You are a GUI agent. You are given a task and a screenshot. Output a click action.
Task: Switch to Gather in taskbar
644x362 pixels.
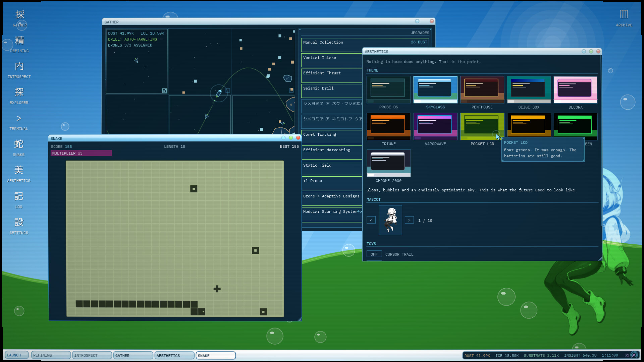[x=133, y=355]
